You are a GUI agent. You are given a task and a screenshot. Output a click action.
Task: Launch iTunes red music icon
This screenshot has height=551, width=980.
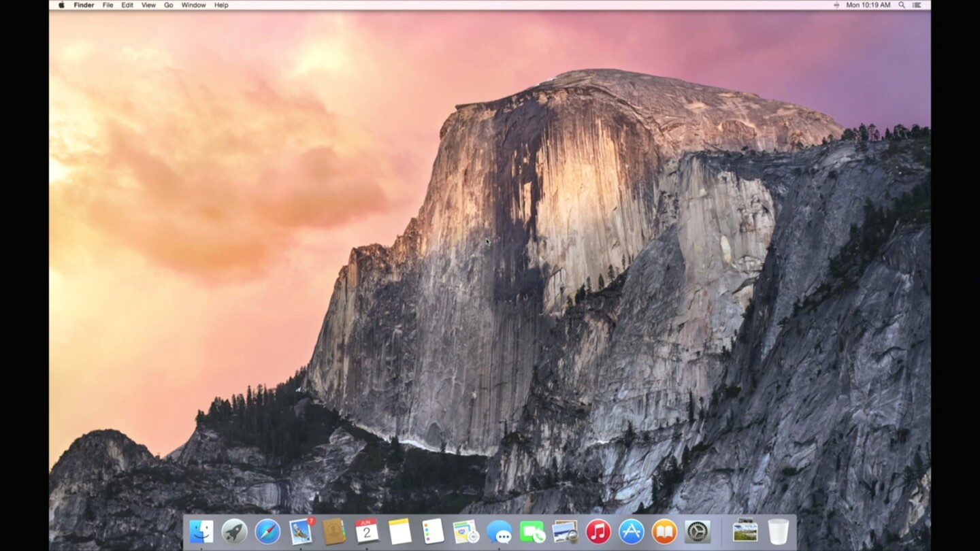(598, 531)
